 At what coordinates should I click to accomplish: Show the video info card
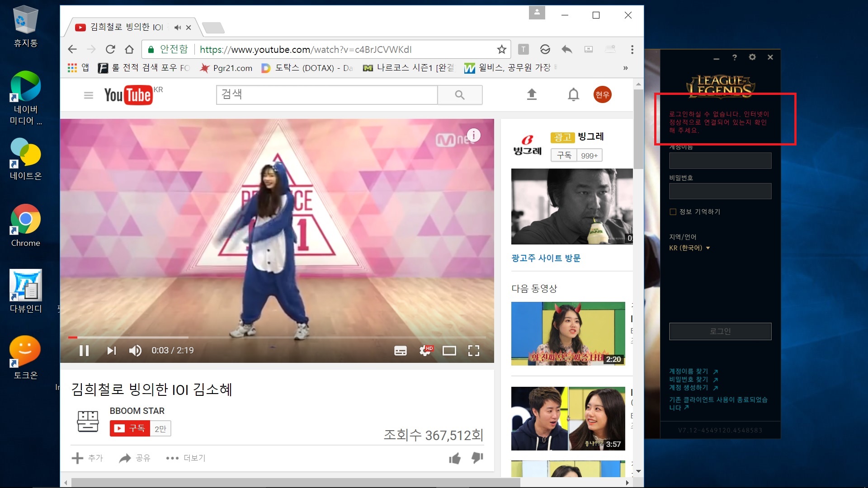click(473, 135)
